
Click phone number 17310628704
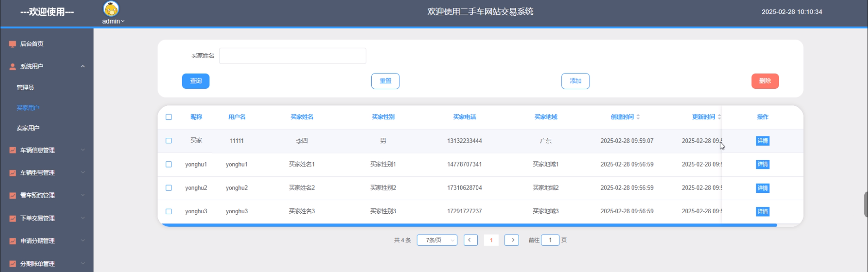[464, 188]
